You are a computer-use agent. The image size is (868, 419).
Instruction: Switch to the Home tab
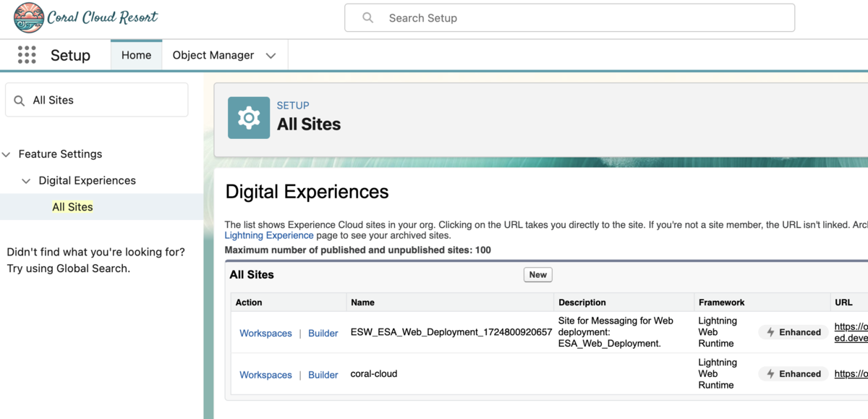tap(136, 55)
